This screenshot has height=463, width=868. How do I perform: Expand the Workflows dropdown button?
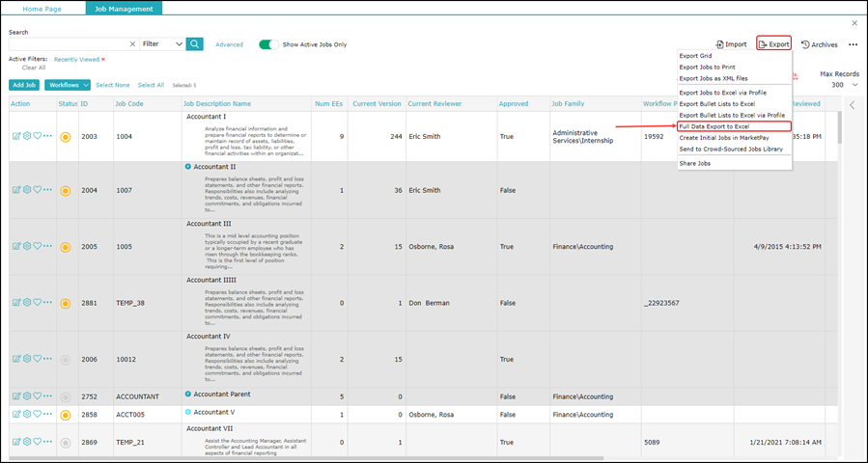pyautogui.click(x=68, y=85)
